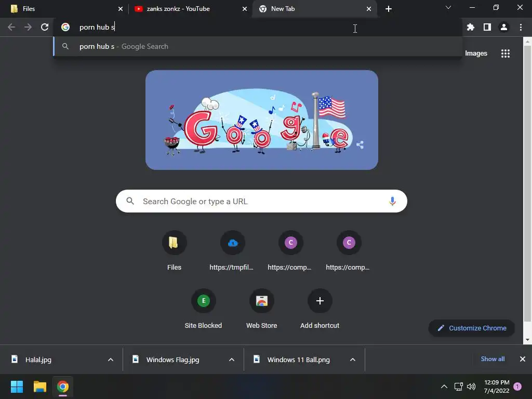
Task: Click the Add shortcut plus tile
Action: [x=320, y=309]
